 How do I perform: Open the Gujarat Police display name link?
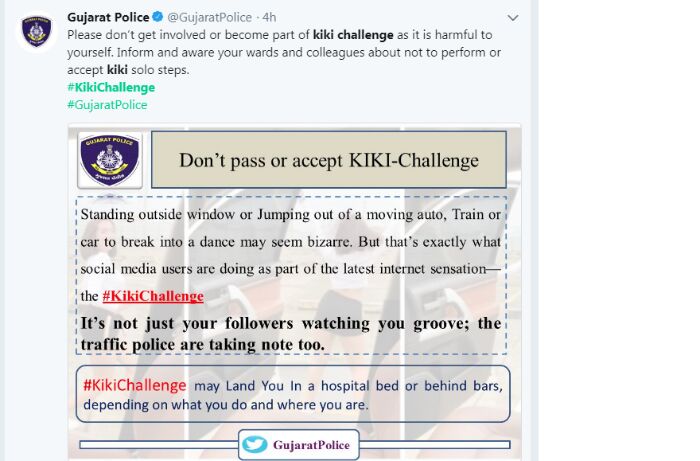pyautogui.click(x=108, y=17)
